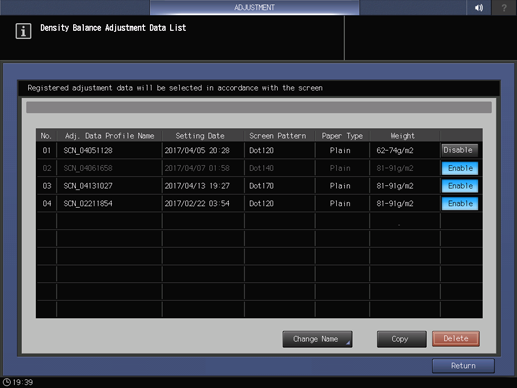The image size is (517, 388).
Task: Click the clock icon in the status bar
Action: pyautogui.click(x=7, y=382)
